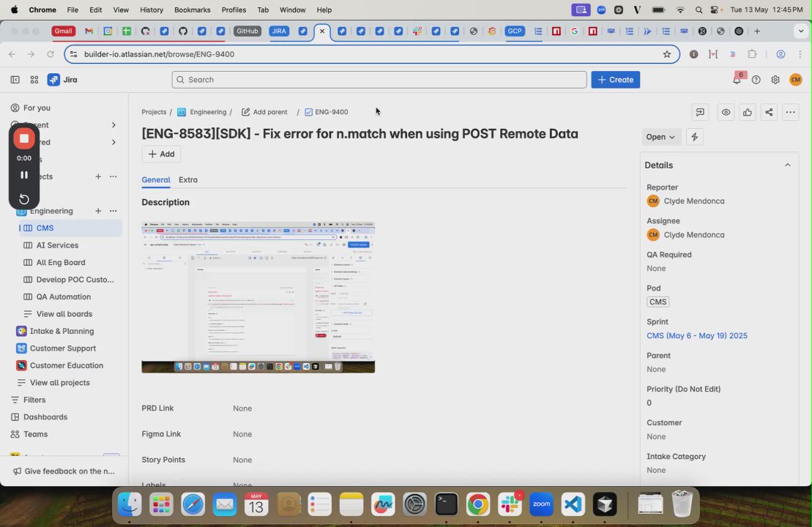Click the Add parent breadcrumb
The image size is (812, 527).
click(264, 112)
